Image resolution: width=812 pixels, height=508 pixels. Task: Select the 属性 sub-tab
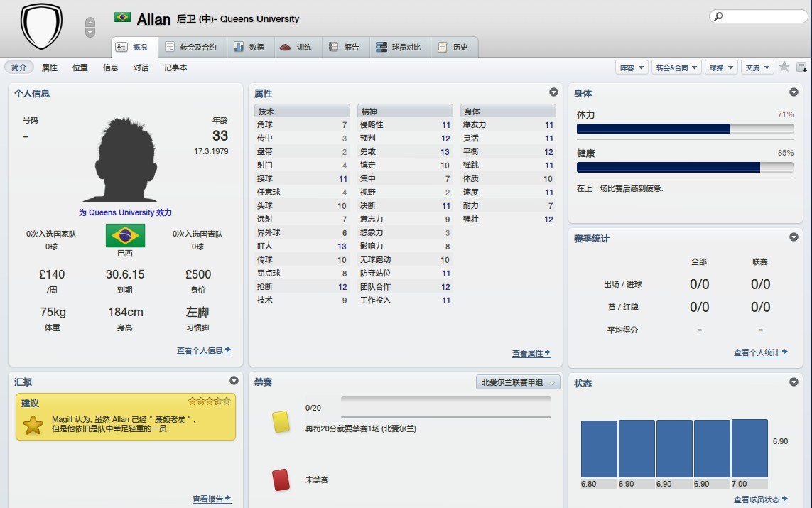point(49,67)
